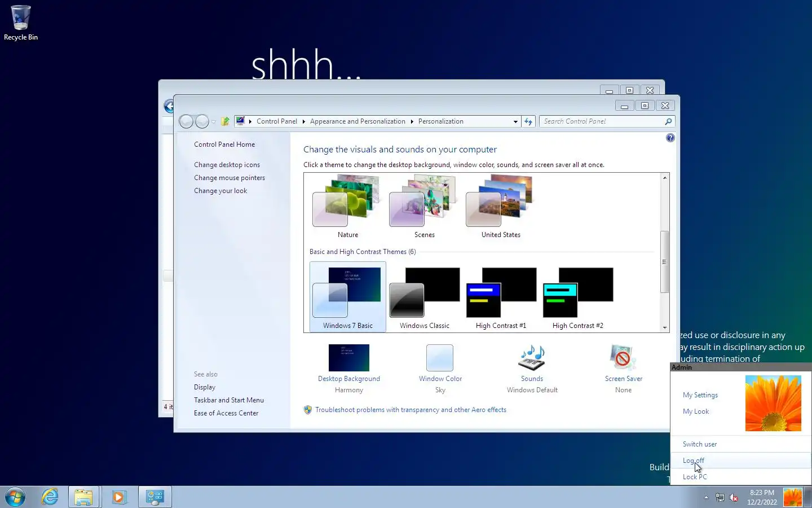Screen dimensions: 812x508
Task: Click the user flower tile on taskbar
Action: click(792, 497)
